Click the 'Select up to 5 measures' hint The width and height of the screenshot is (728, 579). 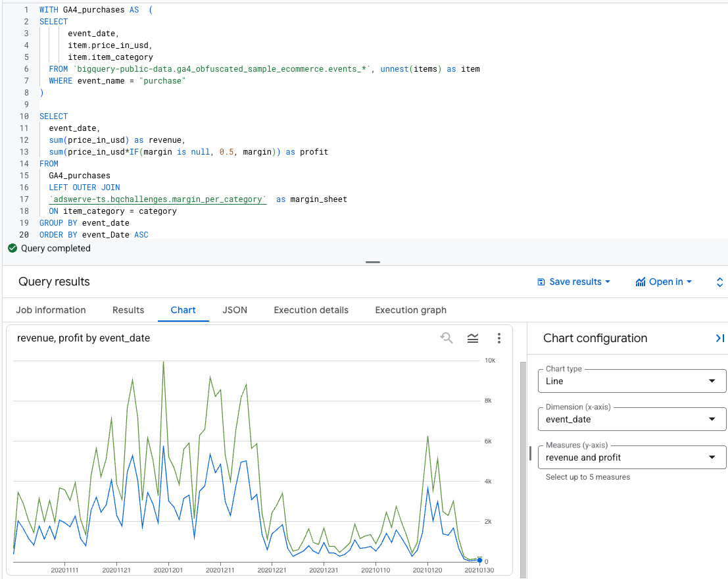pos(588,477)
